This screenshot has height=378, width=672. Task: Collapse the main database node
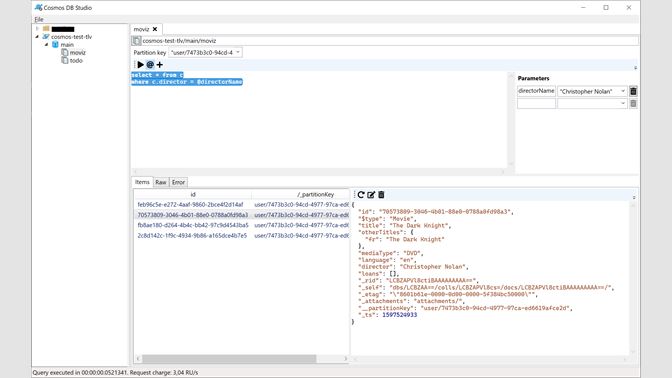tap(47, 45)
